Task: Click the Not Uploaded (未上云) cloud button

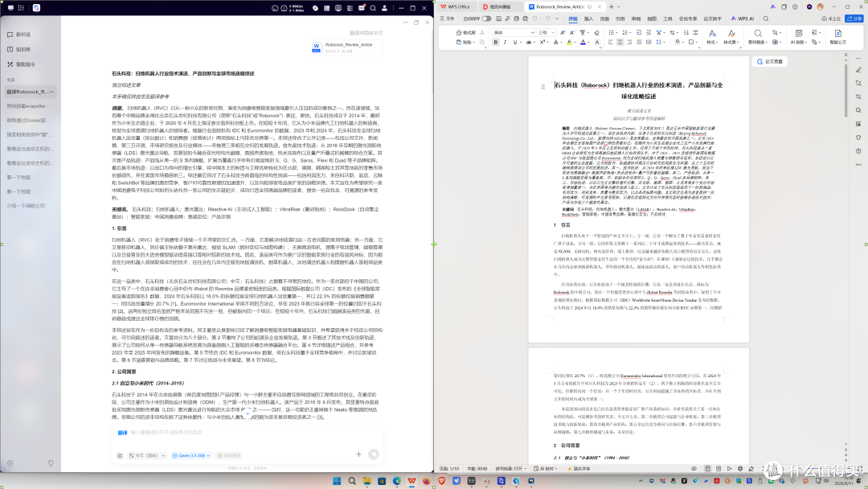Action: 832,18
